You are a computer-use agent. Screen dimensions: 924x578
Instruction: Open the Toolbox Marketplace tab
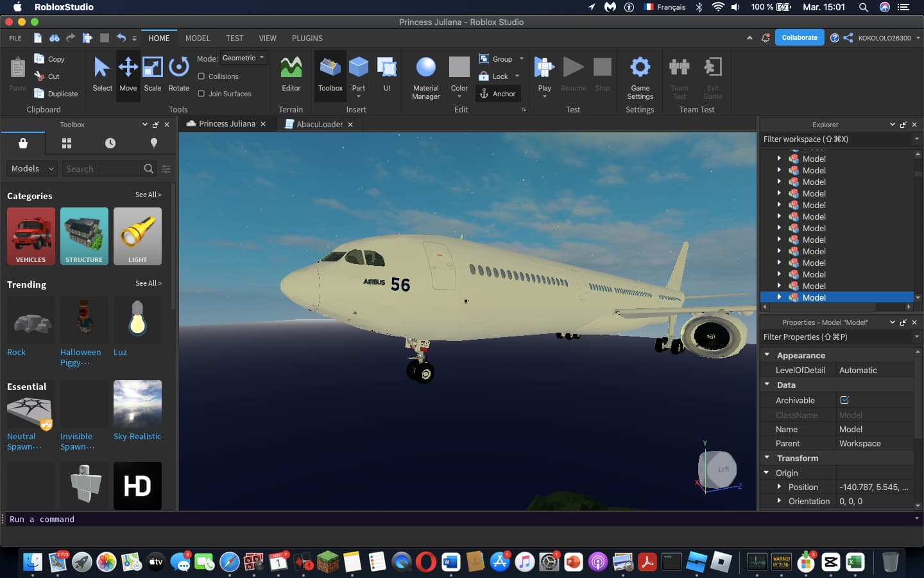click(23, 143)
